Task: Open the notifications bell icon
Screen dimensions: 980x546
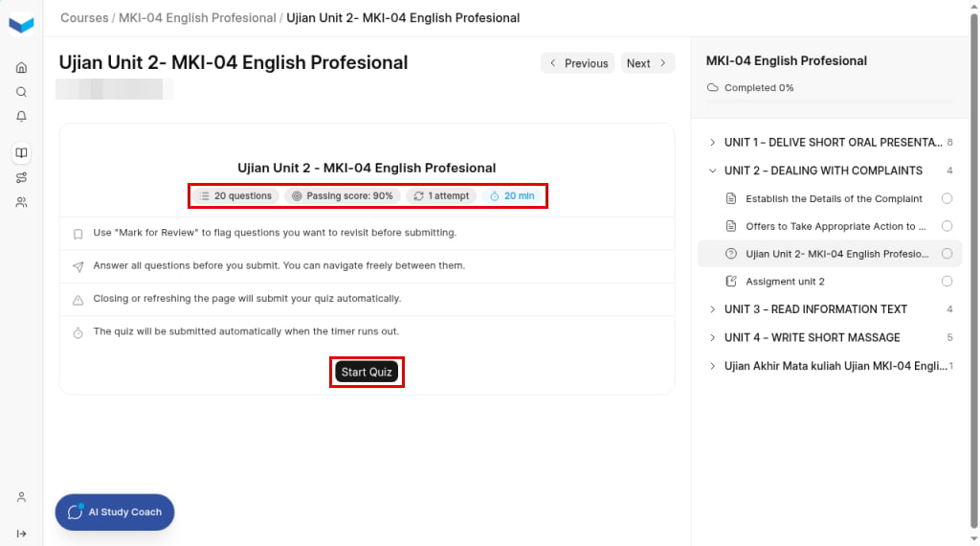Action: pyautogui.click(x=21, y=116)
